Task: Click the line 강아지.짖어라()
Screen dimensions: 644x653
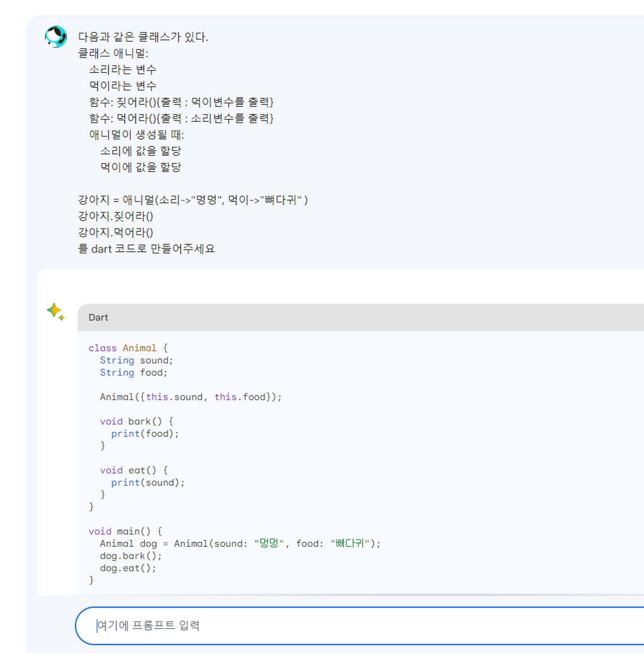Action: [x=115, y=216]
